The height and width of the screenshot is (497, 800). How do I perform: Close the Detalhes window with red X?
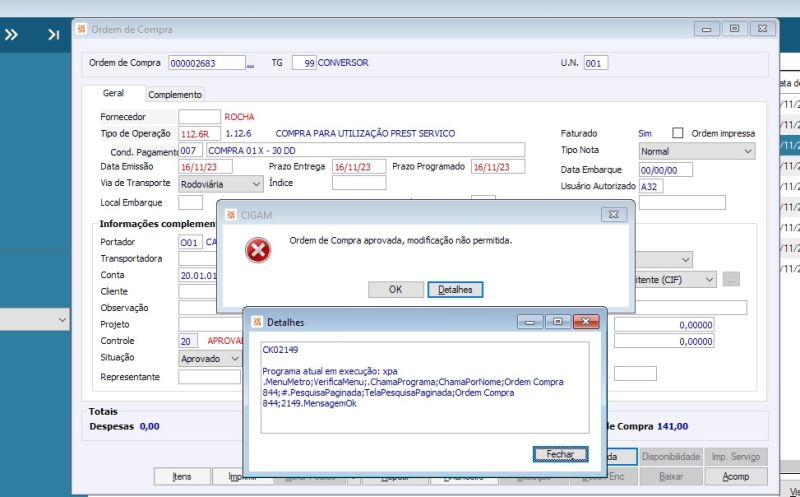click(586, 321)
